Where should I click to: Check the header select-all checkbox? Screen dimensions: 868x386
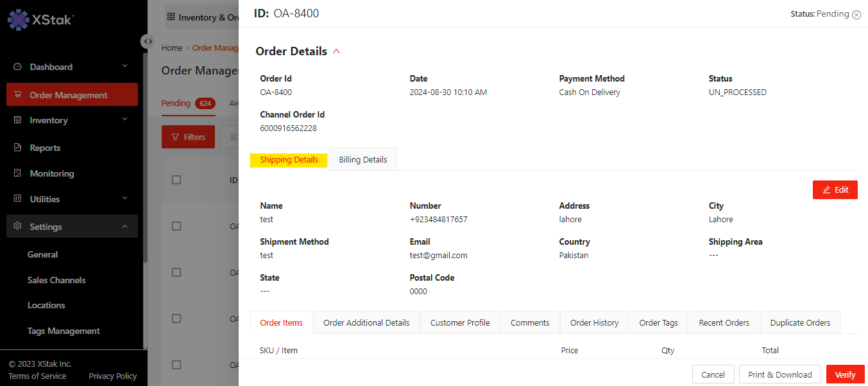click(x=176, y=180)
